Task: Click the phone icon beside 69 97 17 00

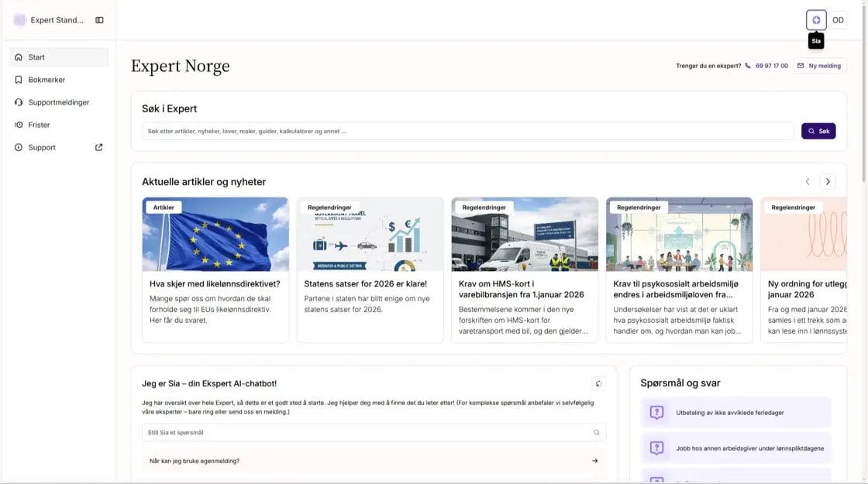Action: pos(748,66)
